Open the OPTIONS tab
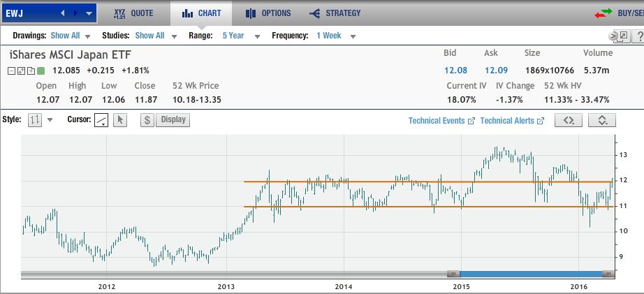Image resolution: width=644 pixels, height=294 pixels. (x=268, y=13)
